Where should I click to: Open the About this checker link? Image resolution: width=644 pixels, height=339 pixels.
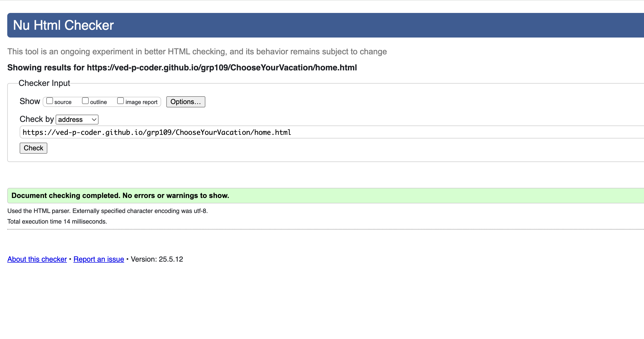pos(37,259)
